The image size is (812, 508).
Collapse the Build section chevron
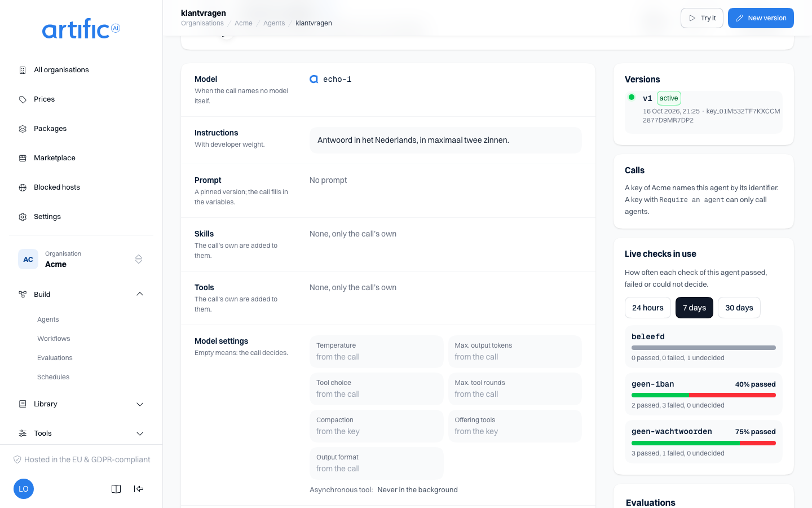[x=140, y=294]
